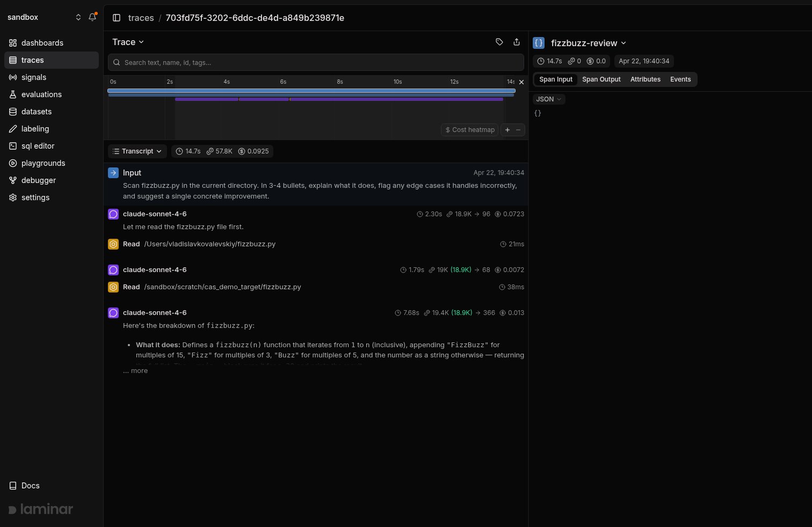The height and width of the screenshot is (527, 812).
Task: Zoom out the timeline with minus
Action: [x=519, y=130]
